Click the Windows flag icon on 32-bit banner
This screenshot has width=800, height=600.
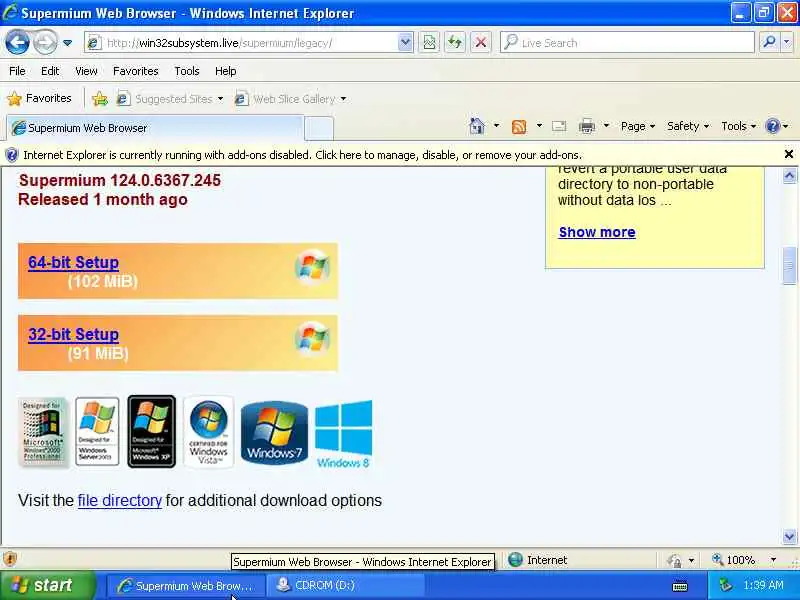tap(312, 338)
